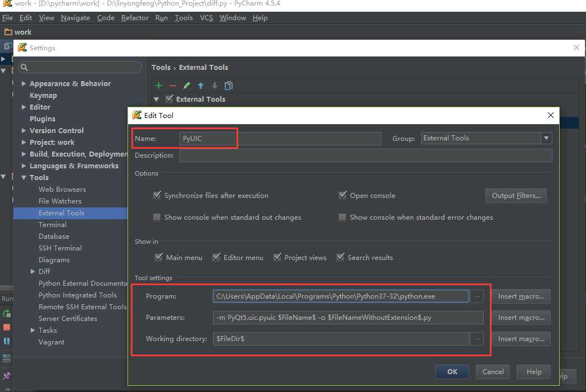Image resolution: width=586 pixels, height=392 pixels.
Task: Select File Watchers under Tools
Action: click(60, 201)
